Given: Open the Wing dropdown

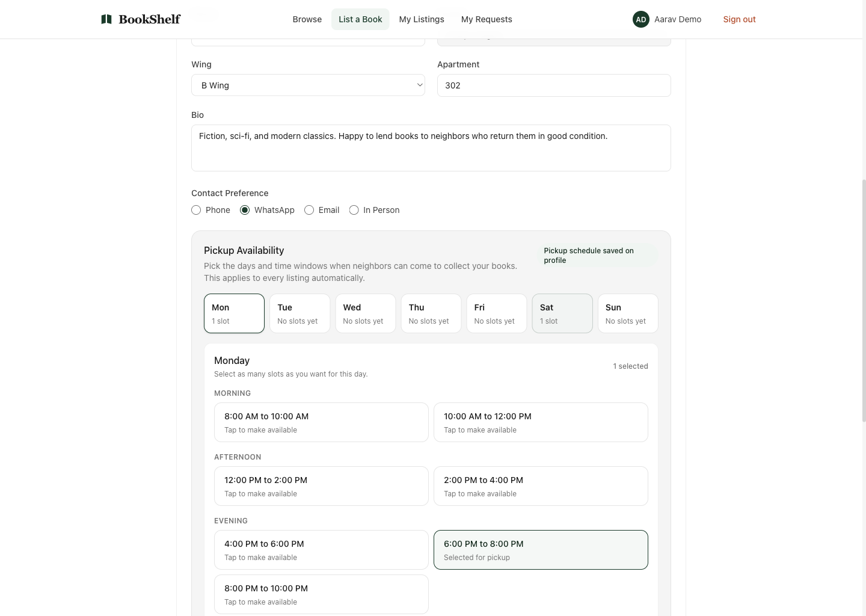Looking at the screenshot, I should (x=308, y=85).
